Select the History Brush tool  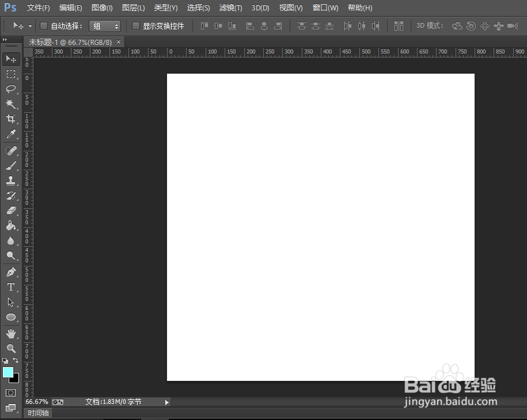pyautogui.click(x=11, y=196)
